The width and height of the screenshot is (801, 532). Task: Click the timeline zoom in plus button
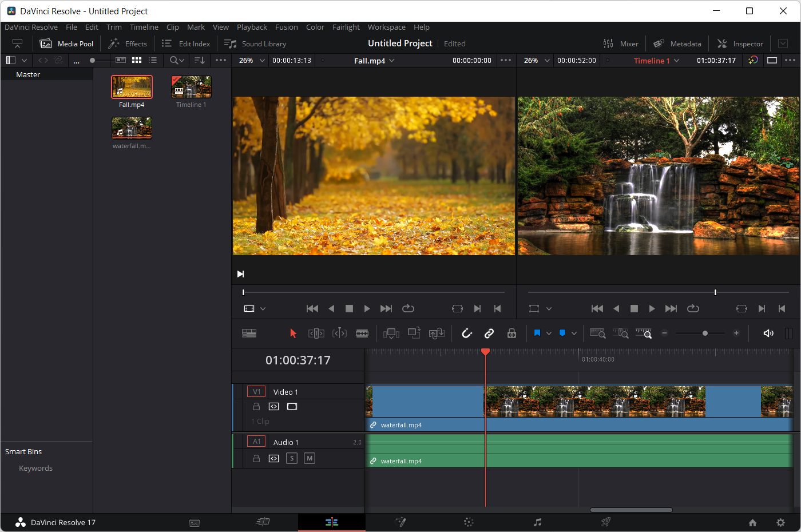click(736, 333)
